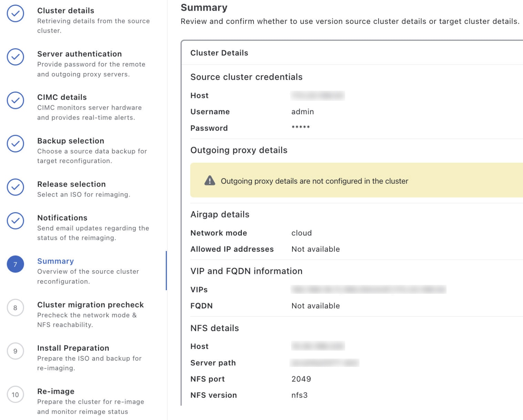Click the Release selection checkmark icon
Image resolution: width=523 pixels, height=420 pixels.
(15, 187)
